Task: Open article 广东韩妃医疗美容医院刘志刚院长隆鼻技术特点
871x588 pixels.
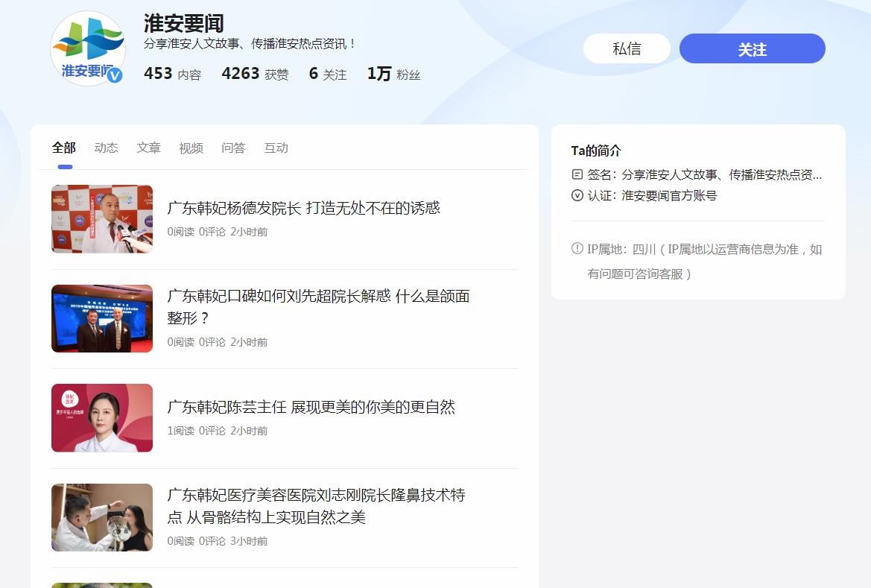Action: pos(316,506)
